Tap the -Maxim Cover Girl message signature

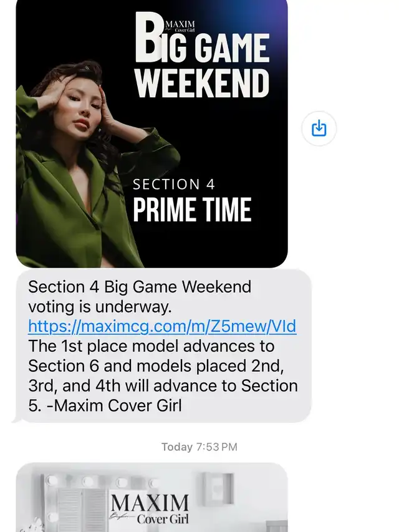pos(114,405)
